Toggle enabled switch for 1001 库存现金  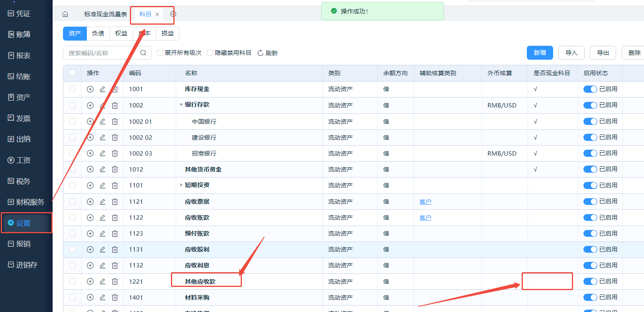tap(590, 89)
